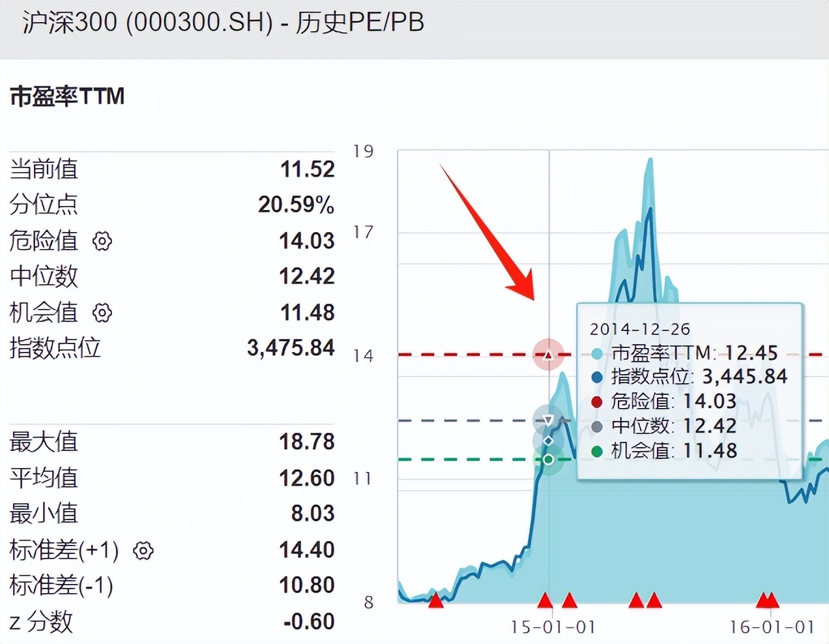Click the red dot beside 危险值 in tooltip
The width and height of the screenshot is (829, 644).
pyautogui.click(x=595, y=402)
